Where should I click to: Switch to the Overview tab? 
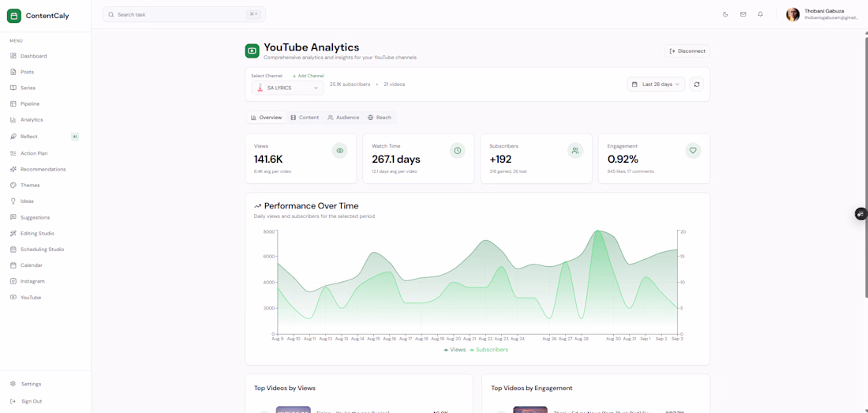point(266,118)
